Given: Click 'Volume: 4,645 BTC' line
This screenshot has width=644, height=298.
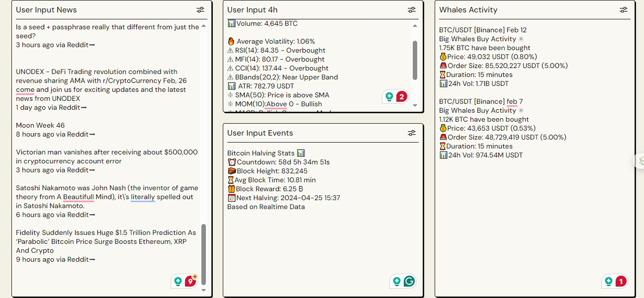Looking at the screenshot, I should click(263, 23).
